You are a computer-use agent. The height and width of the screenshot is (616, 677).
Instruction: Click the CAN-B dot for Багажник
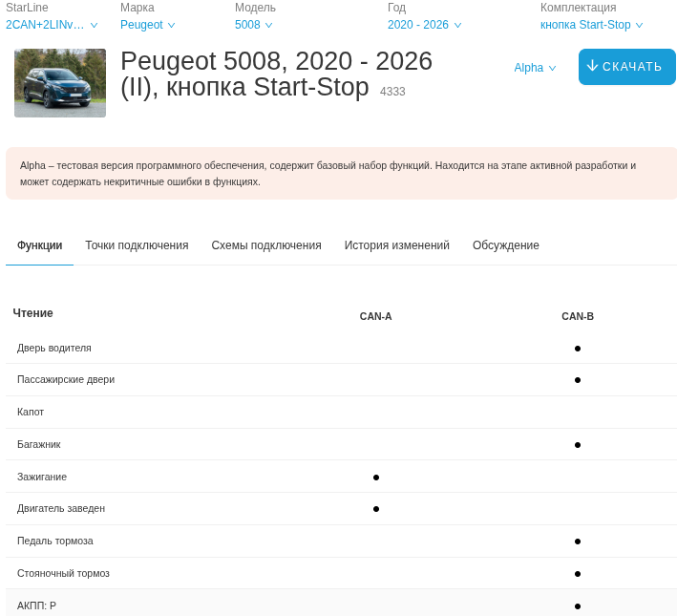pos(578,445)
